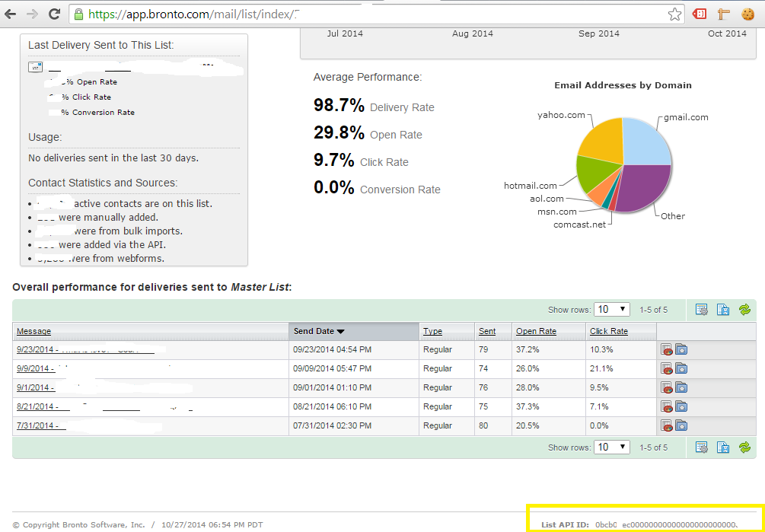Click the folder icon in 9/9/2014 row
The height and width of the screenshot is (532, 765).
[681, 368]
